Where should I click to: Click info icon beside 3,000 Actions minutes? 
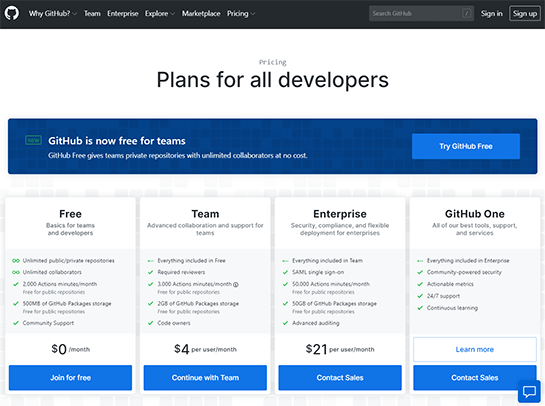[236, 284]
